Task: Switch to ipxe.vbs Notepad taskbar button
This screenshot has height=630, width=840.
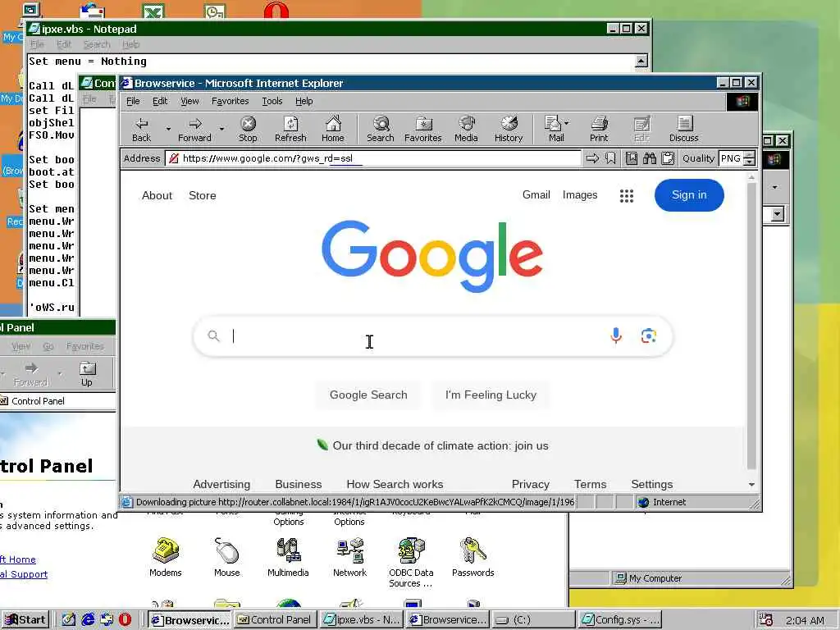Action: [x=362, y=620]
